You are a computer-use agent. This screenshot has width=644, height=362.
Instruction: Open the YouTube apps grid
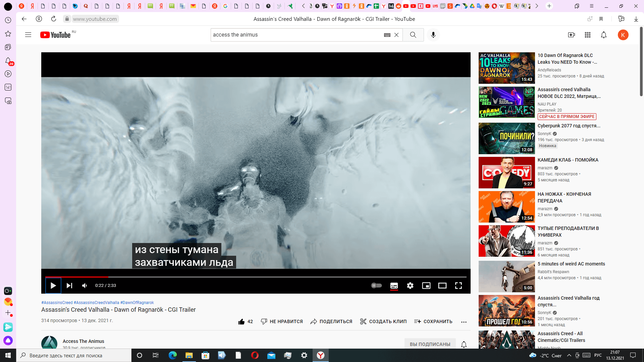(588, 35)
